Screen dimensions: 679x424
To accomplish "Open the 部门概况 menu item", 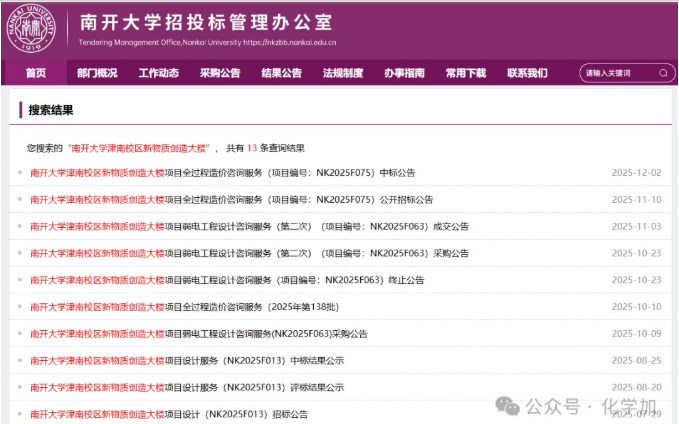I will 97,73.
